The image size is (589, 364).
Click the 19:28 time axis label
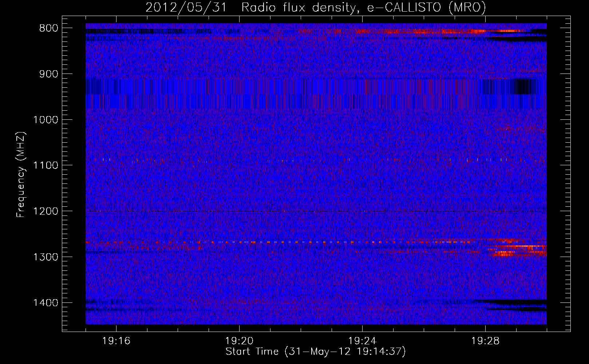(485, 341)
